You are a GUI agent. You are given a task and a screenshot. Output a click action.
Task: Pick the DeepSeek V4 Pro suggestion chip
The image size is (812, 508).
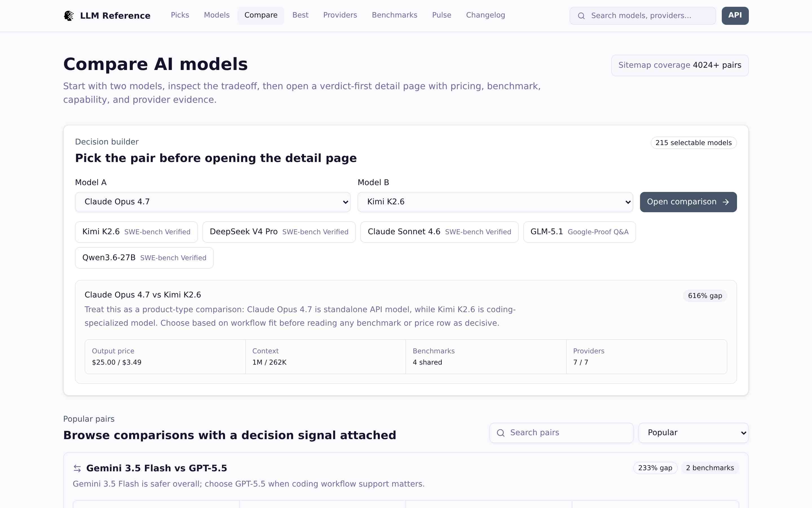(279, 232)
